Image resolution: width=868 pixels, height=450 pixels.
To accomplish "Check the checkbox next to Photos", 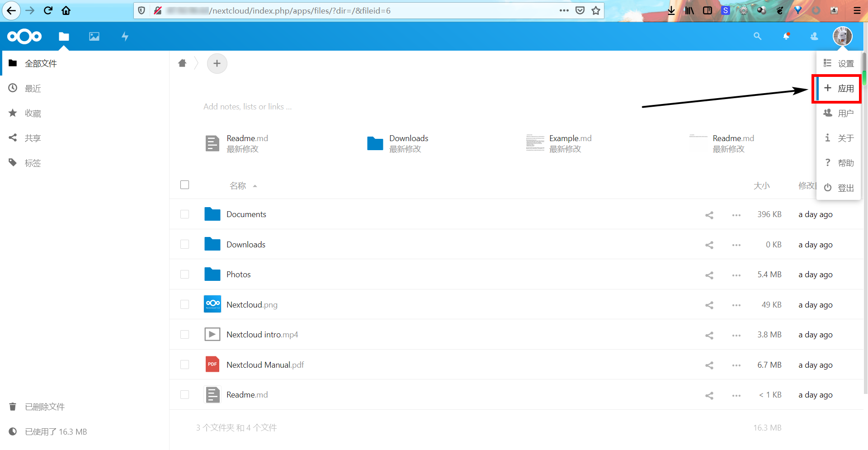I will click(x=184, y=274).
